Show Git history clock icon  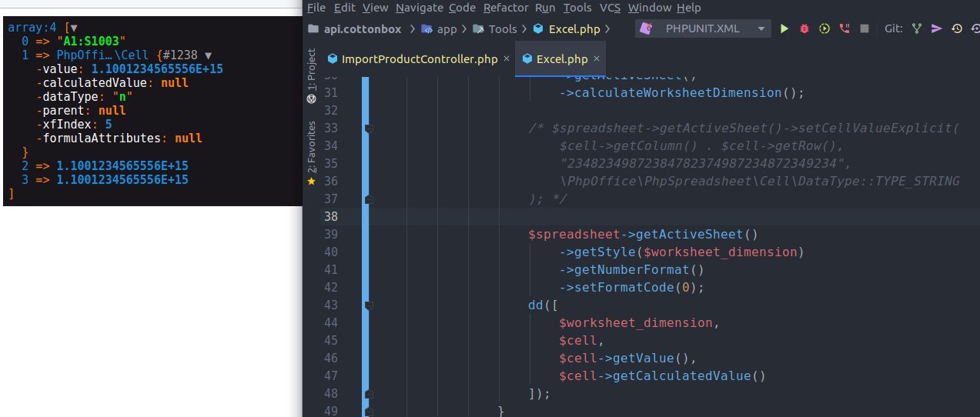[x=957, y=28]
